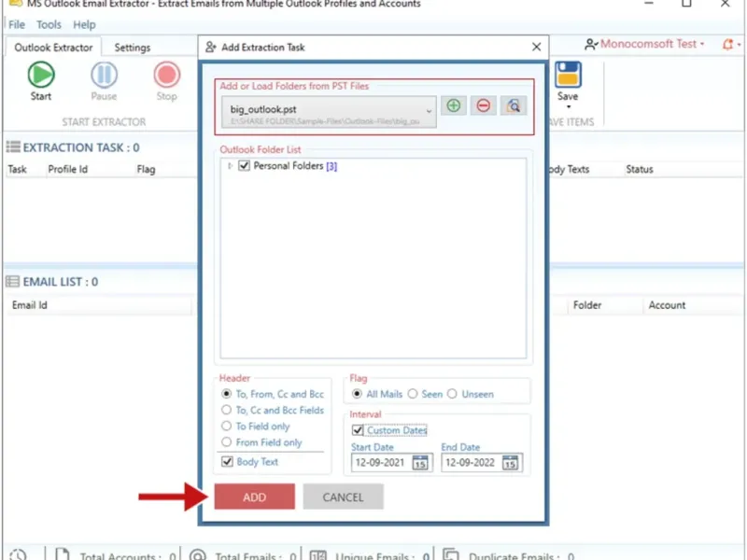
Task: Maximize the MS Outlook Email Extractor window
Action: click(686, 4)
